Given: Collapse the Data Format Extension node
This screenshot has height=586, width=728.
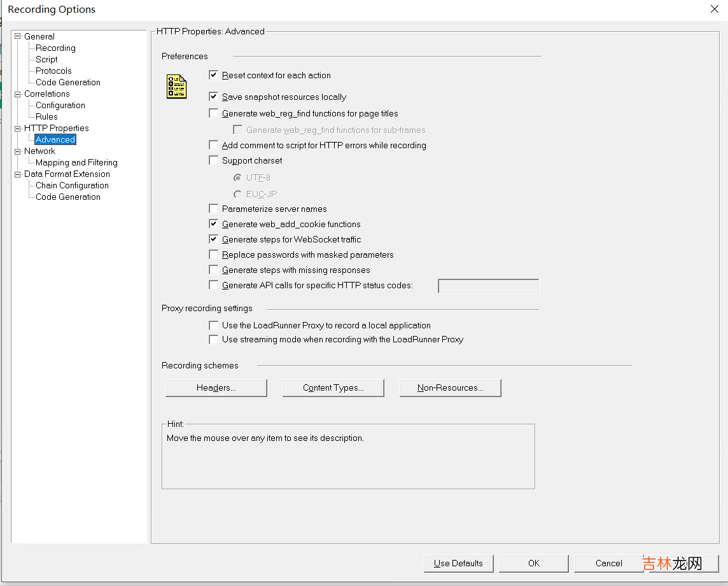Looking at the screenshot, I should click(x=18, y=174).
